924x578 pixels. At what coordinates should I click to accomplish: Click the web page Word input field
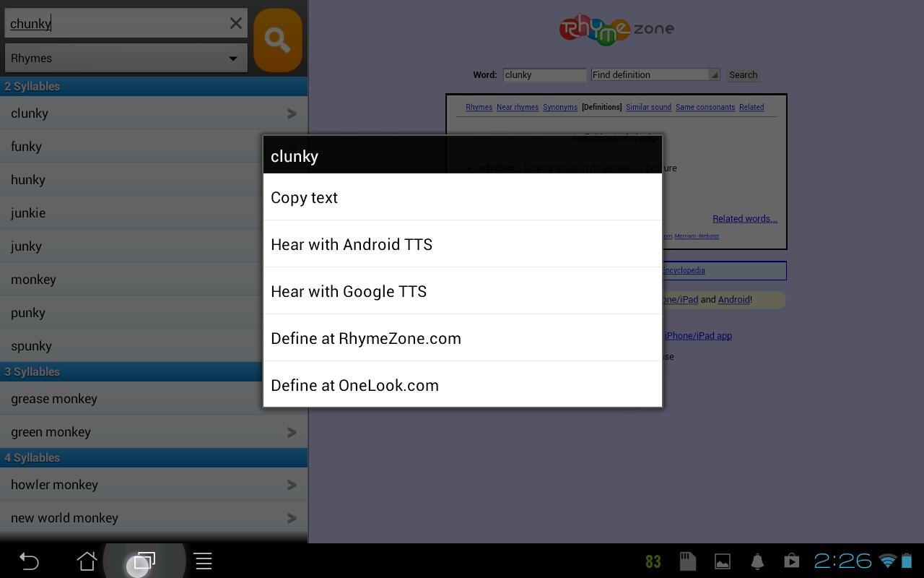545,75
